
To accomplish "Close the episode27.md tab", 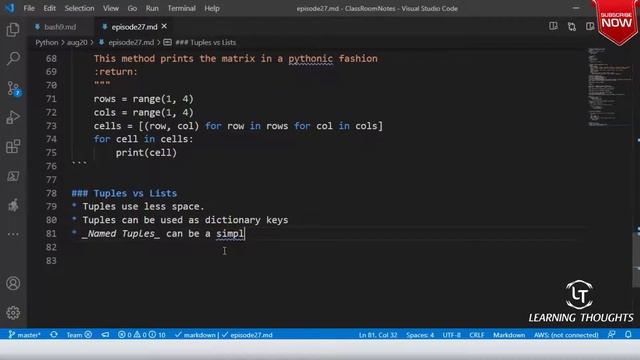I will [x=164, y=27].
